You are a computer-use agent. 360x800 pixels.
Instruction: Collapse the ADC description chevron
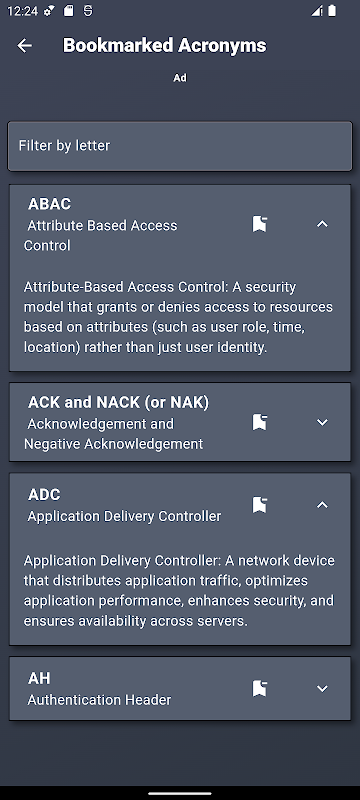pos(322,505)
